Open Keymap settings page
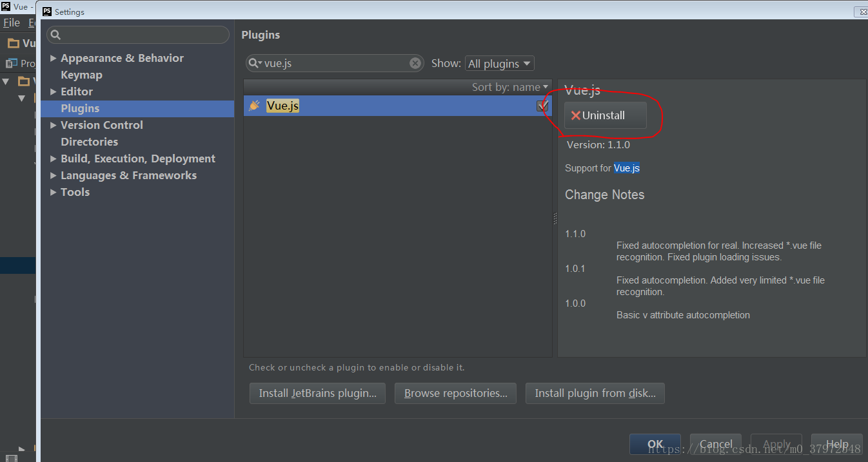The width and height of the screenshot is (868, 462). [x=81, y=75]
